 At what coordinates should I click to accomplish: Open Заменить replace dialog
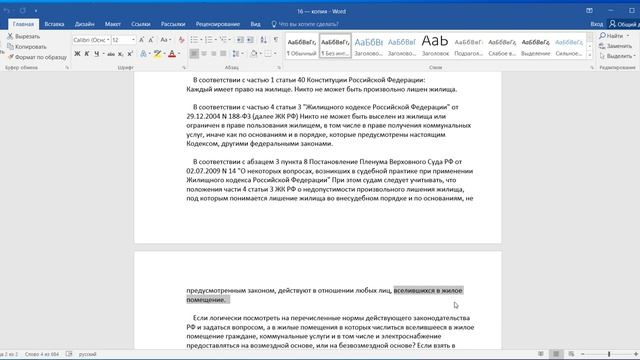[x=615, y=46]
